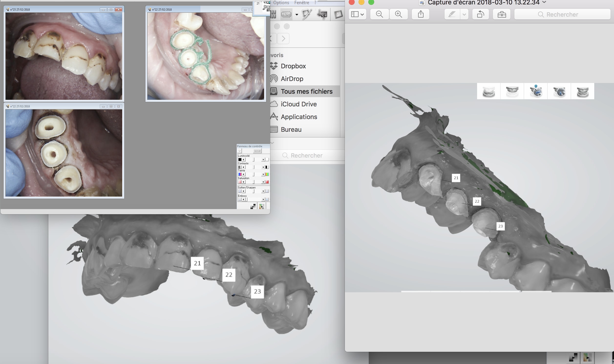Select the full occlusion model view thumbnail
The image size is (614, 364).
[582, 91]
